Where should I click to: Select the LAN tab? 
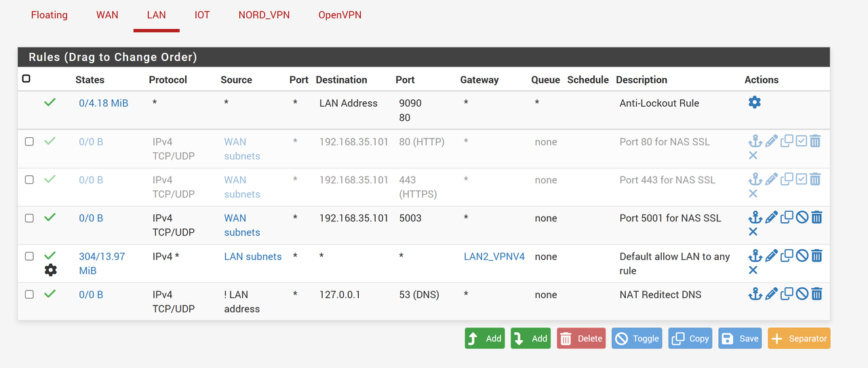point(156,15)
